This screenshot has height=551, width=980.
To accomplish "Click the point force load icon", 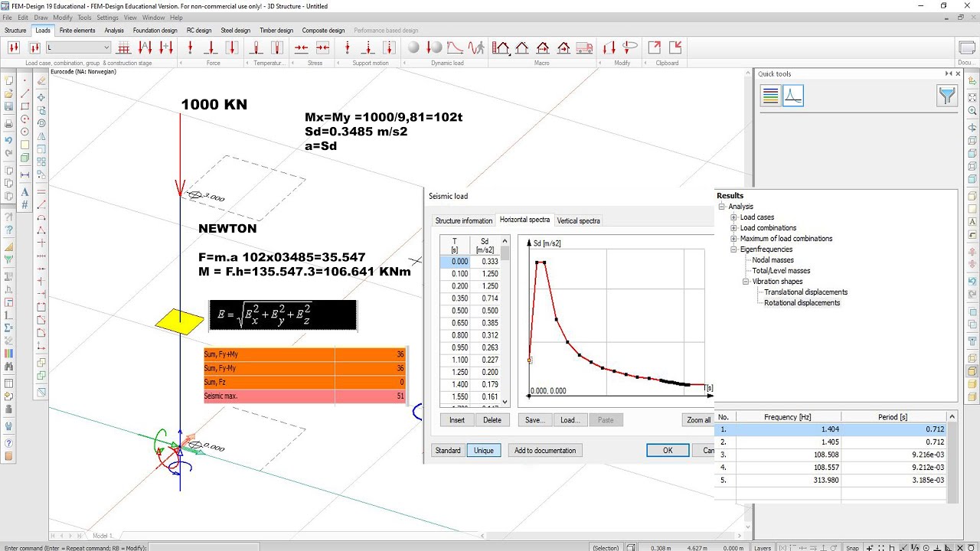I will coord(191,47).
